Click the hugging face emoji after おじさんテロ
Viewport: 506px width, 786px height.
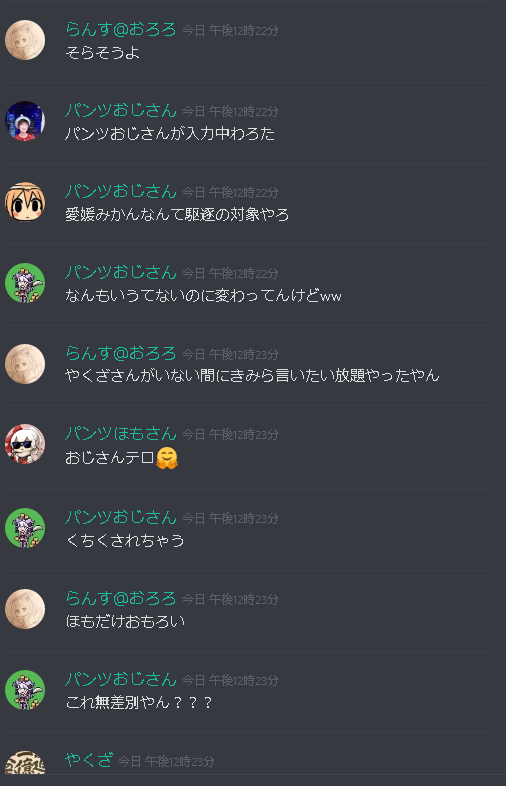167,458
